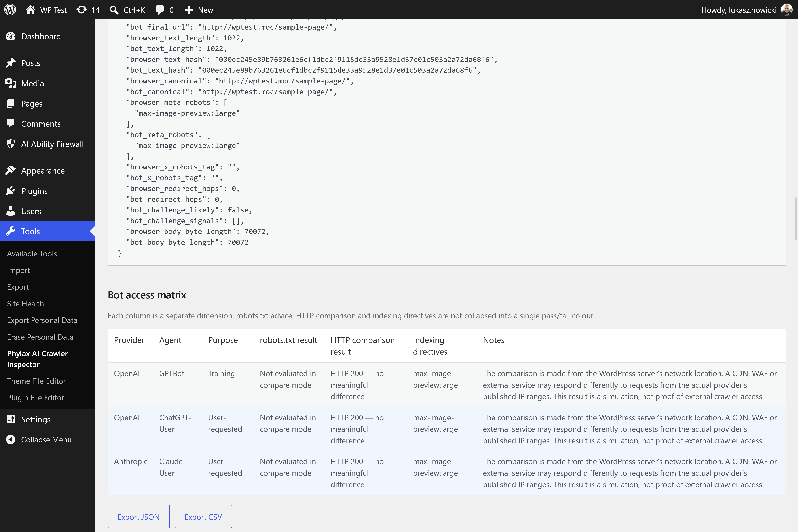Open updates via the circular arrows icon

pos(81,9)
